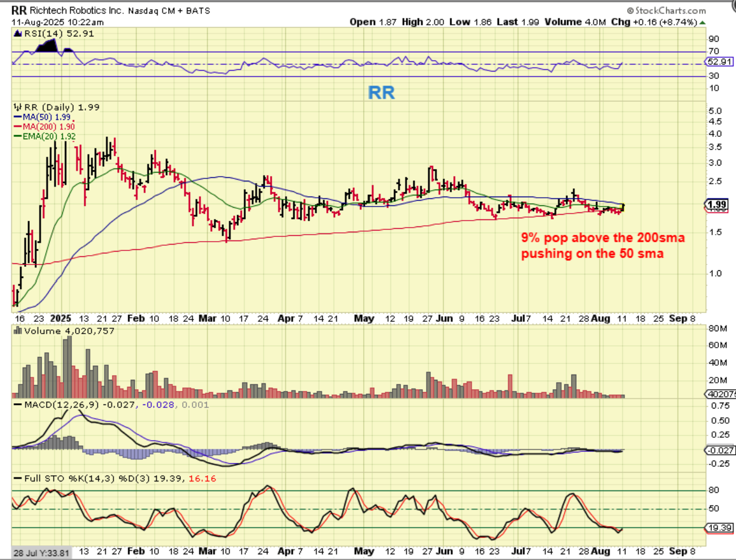The width and height of the screenshot is (736, 560).
Task: Click the 28 Jul Y:33.81 readout at bottom left
Action: pyautogui.click(x=42, y=553)
